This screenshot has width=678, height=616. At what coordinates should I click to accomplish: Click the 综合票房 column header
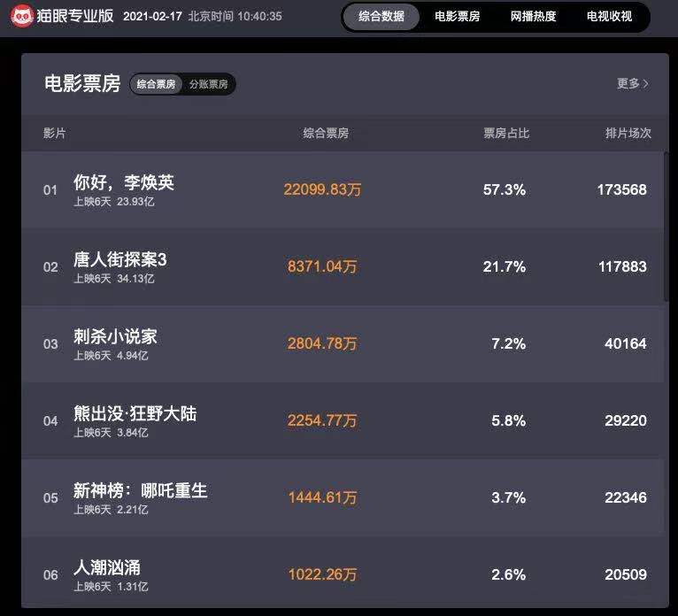pyautogui.click(x=326, y=134)
